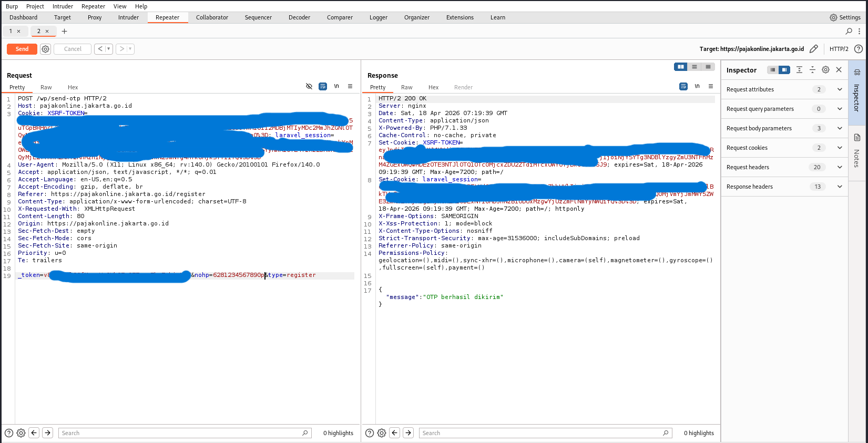Click the request search input field
Viewport: 868px width, 443px height.
click(184, 433)
